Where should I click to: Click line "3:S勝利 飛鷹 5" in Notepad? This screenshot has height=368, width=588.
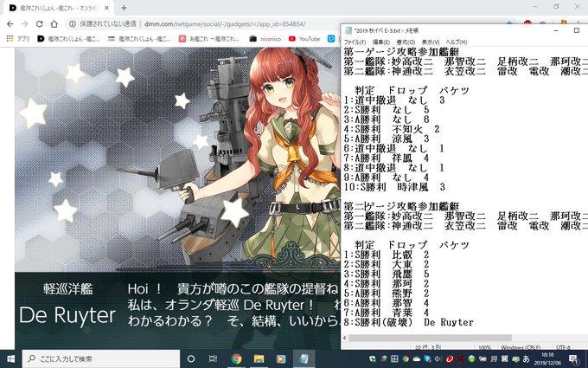[x=387, y=274]
